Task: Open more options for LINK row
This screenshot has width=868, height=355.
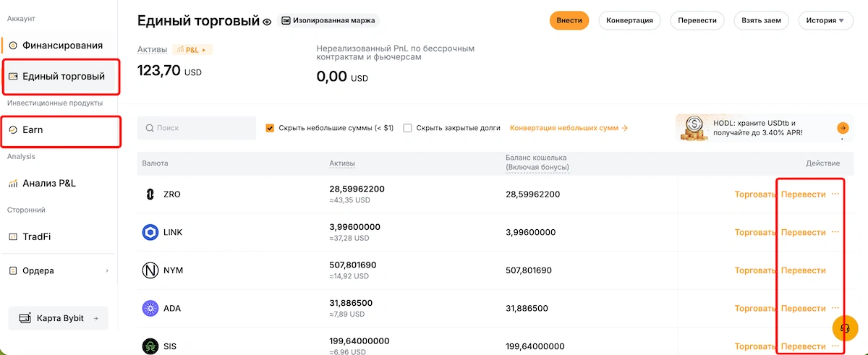Action: point(835,231)
